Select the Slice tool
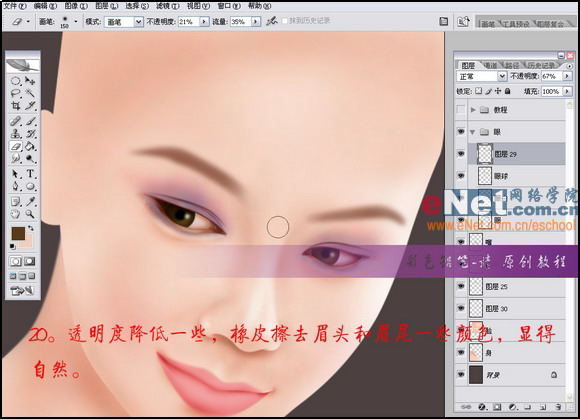The image size is (580, 419). tap(30, 106)
